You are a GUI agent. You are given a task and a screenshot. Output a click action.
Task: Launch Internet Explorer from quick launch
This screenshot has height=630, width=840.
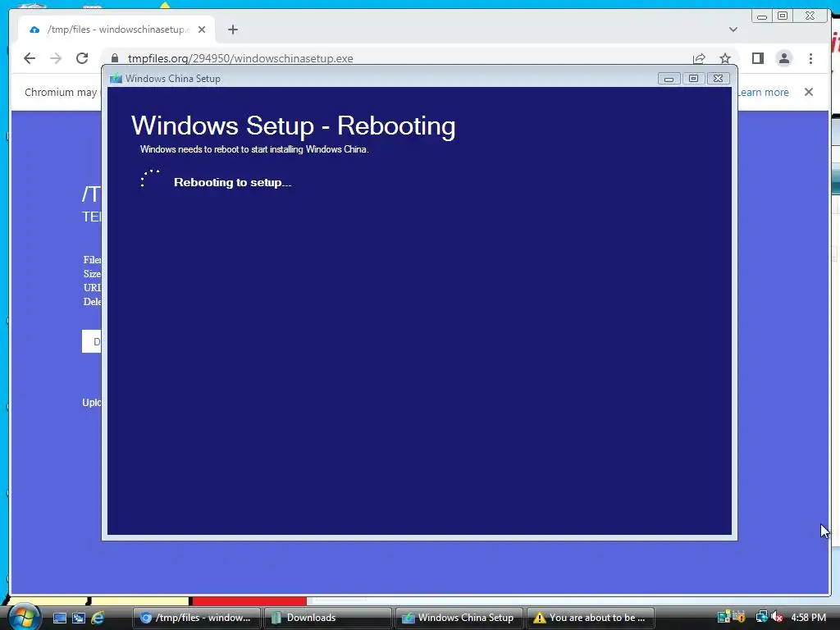[x=98, y=618]
